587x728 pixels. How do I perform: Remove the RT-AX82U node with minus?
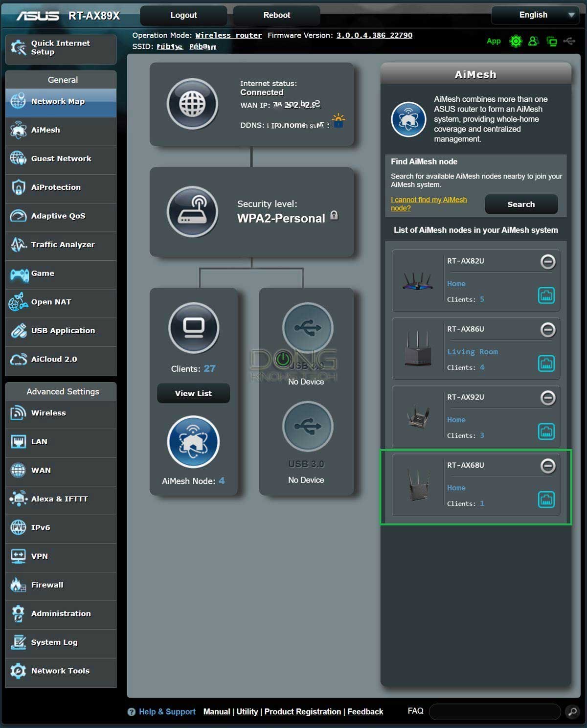[x=547, y=262]
